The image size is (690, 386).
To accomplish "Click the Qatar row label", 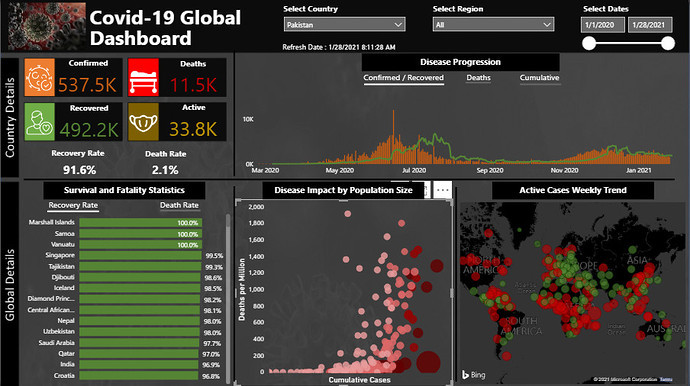I will [x=66, y=353].
